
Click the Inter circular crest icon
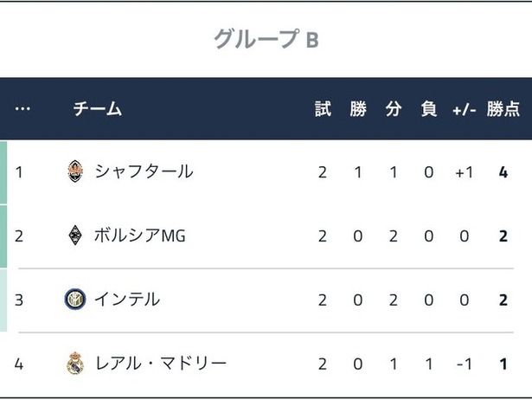coord(75,300)
